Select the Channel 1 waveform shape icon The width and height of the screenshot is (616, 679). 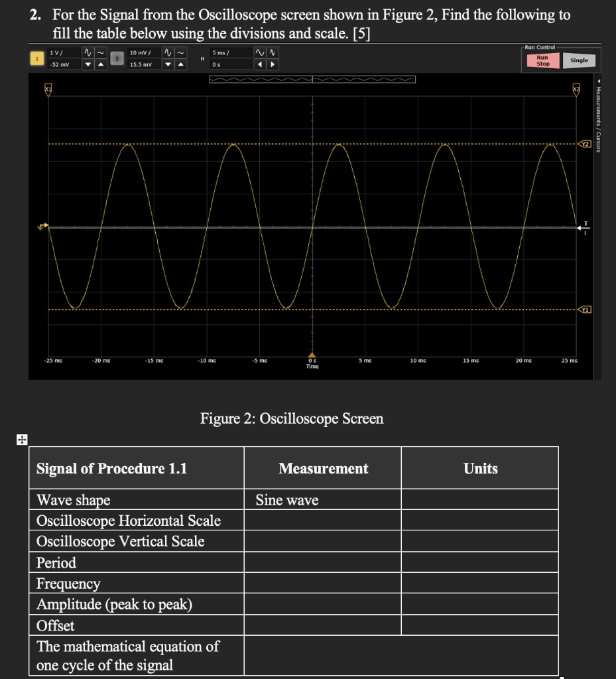86,52
